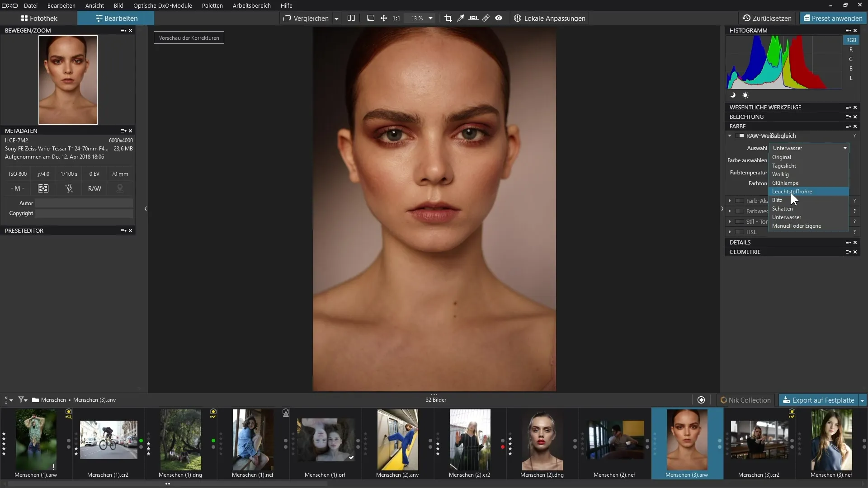The image size is (868, 488).
Task: Click the Menschen folder breadcrumb
Action: (x=53, y=400)
